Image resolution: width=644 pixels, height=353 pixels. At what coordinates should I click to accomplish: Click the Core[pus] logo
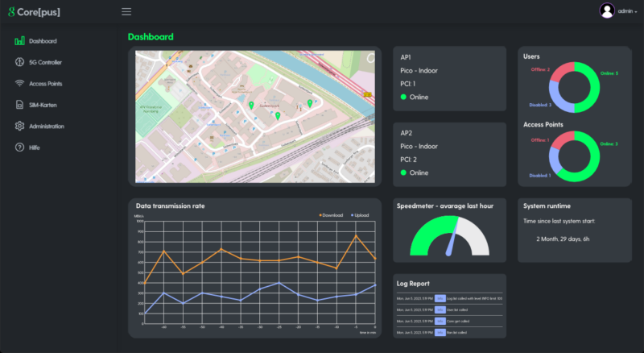[x=35, y=11]
